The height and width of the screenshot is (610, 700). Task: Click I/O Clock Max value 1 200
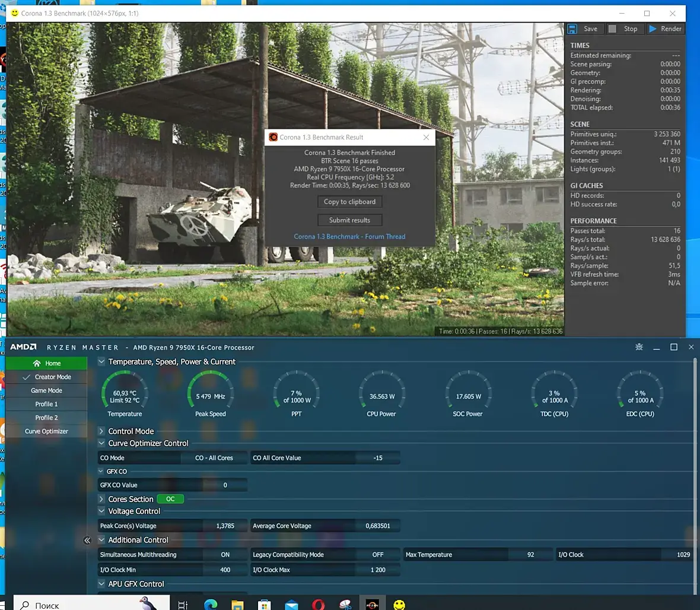[x=378, y=570]
